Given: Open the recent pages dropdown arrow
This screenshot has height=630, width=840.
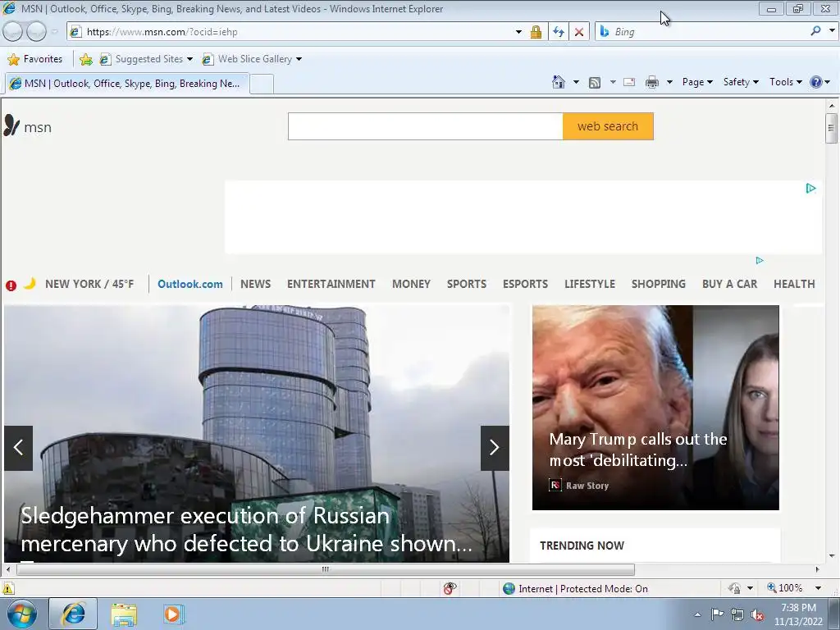Looking at the screenshot, I should tap(55, 32).
